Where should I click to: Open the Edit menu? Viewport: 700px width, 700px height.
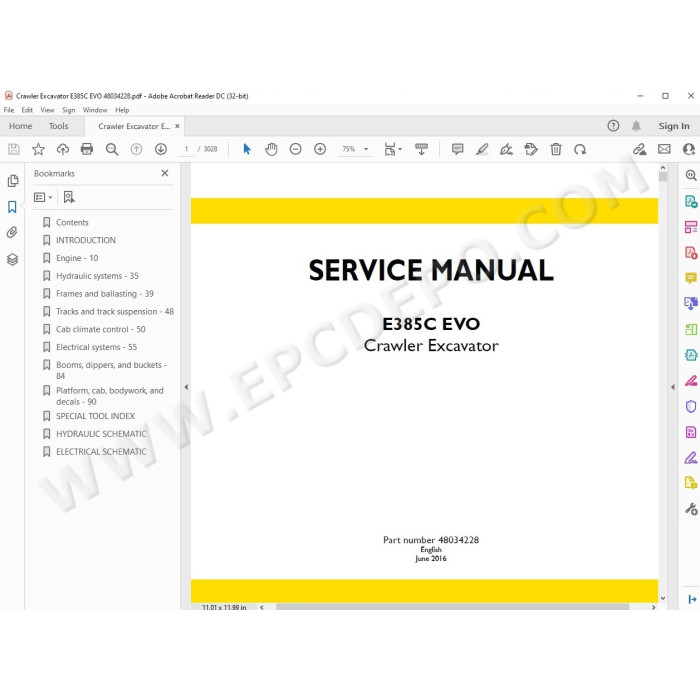(27, 110)
